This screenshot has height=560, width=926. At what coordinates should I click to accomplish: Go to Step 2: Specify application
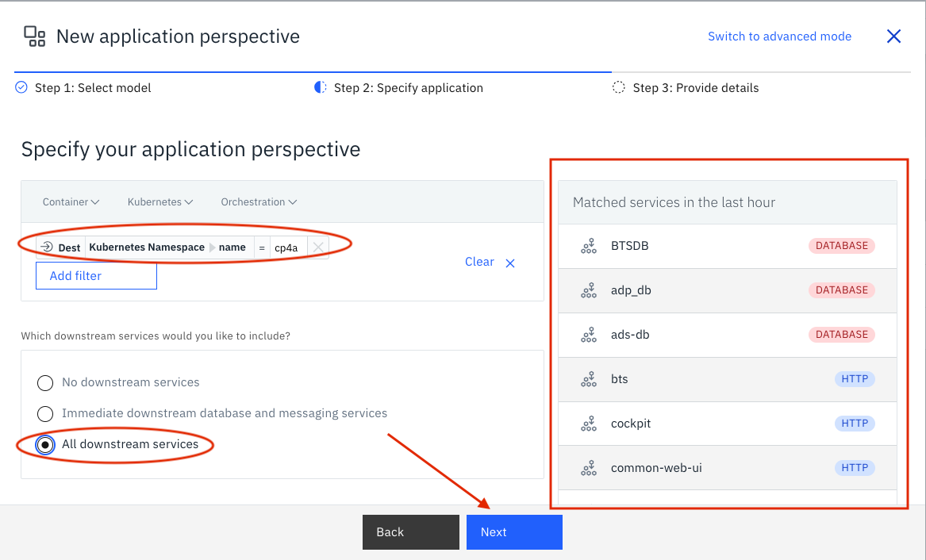coord(408,88)
